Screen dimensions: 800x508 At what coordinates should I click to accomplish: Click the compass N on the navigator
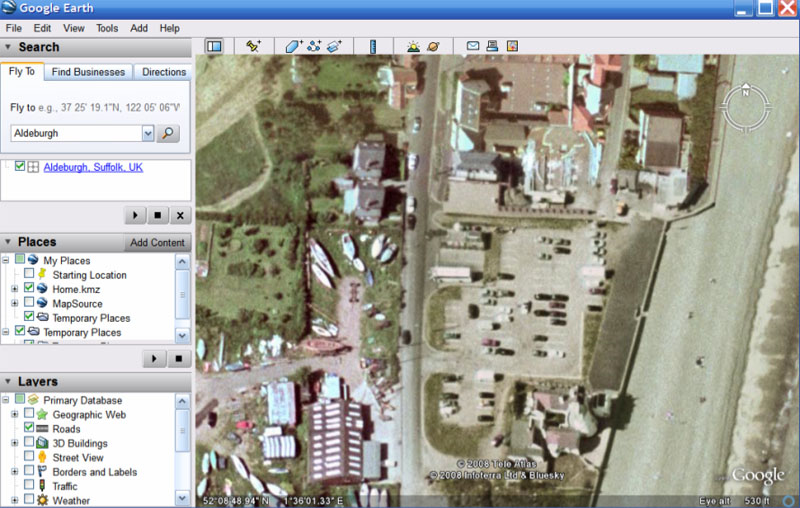pos(746,93)
